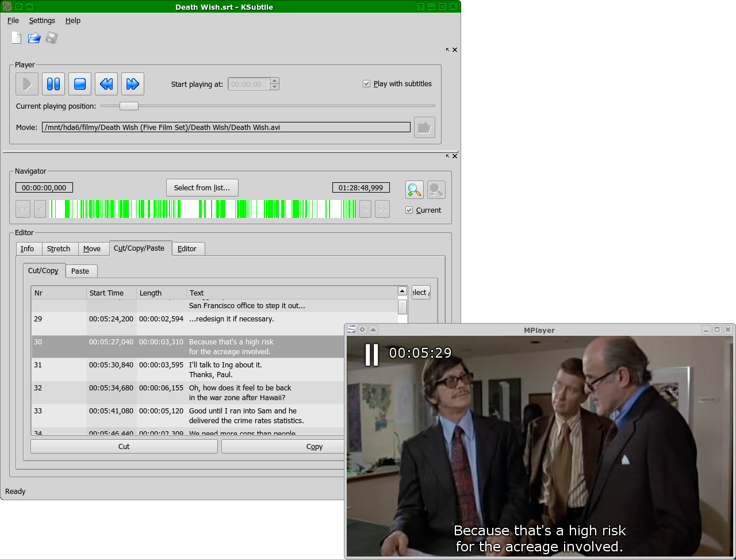
Task: Float the Player dock panel
Action: point(448,50)
